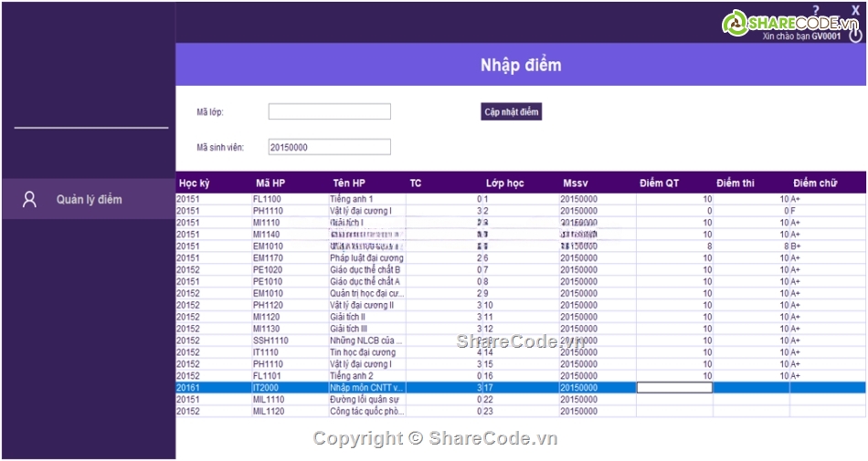
Task: Close the app with the X icon
Action: click(x=855, y=9)
